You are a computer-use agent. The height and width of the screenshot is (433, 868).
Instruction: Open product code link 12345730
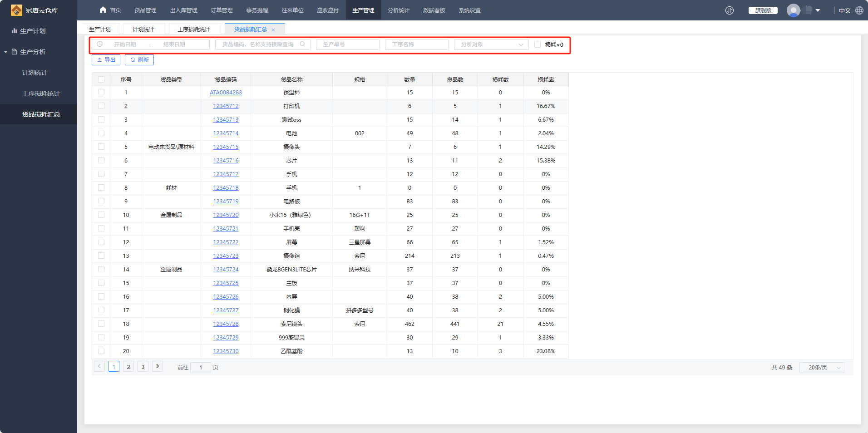pyautogui.click(x=226, y=351)
